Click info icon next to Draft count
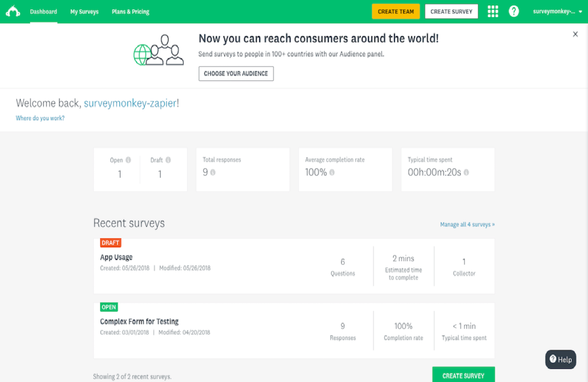The image size is (588, 382). [168, 160]
